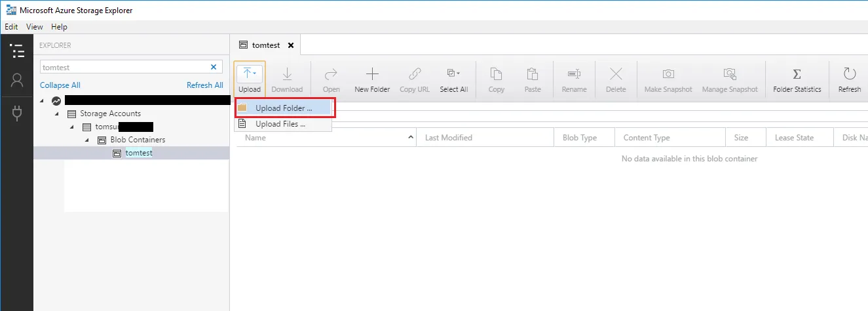868x311 pixels.
Task: Close the tomtest tab
Action: pyautogui.click(x=291, y=45)
